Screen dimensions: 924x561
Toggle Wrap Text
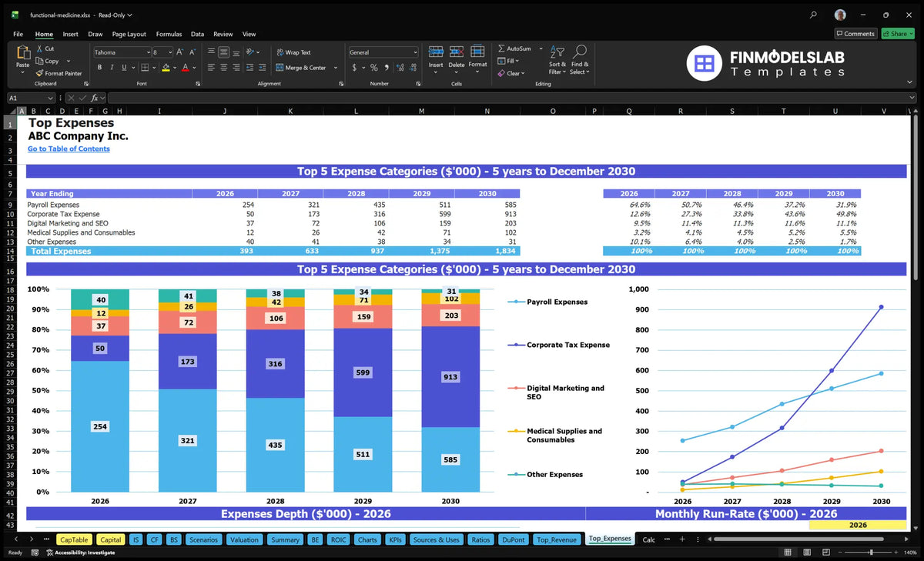click(294, 52)
